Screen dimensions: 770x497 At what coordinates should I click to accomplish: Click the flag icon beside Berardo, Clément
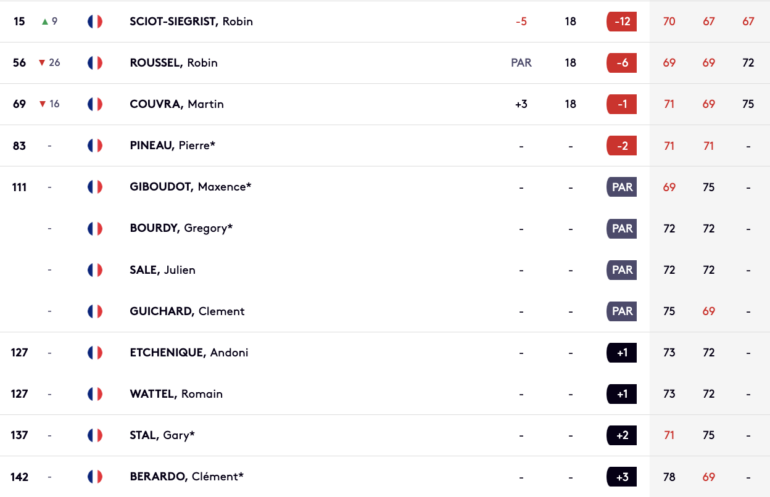[95, 476]
